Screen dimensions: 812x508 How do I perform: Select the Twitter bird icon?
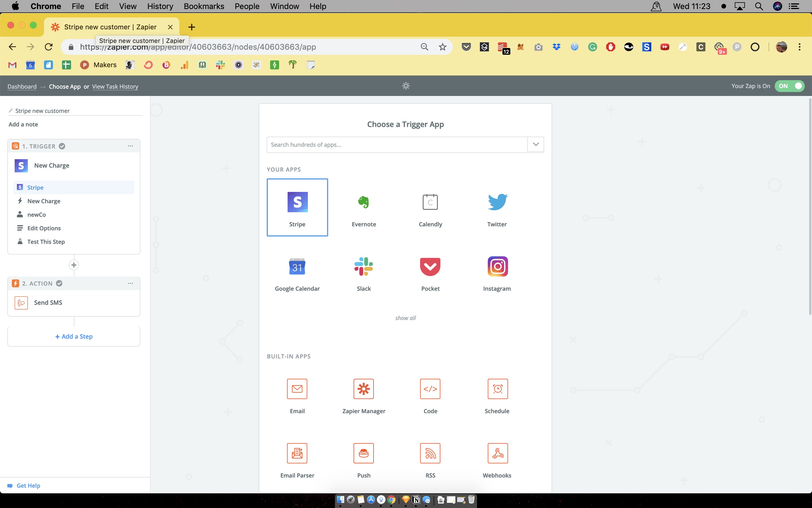tap(497, 202)
